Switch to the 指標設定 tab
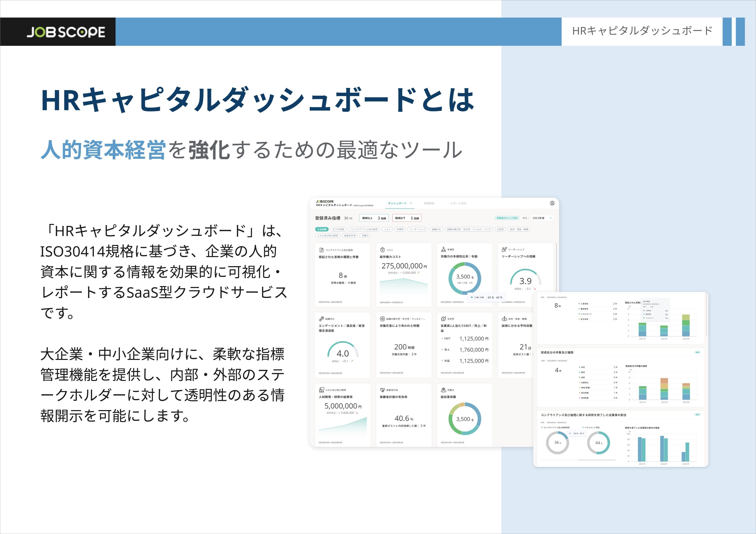The width and height of the screenshot is (756, 534). (x=429, y=203)
